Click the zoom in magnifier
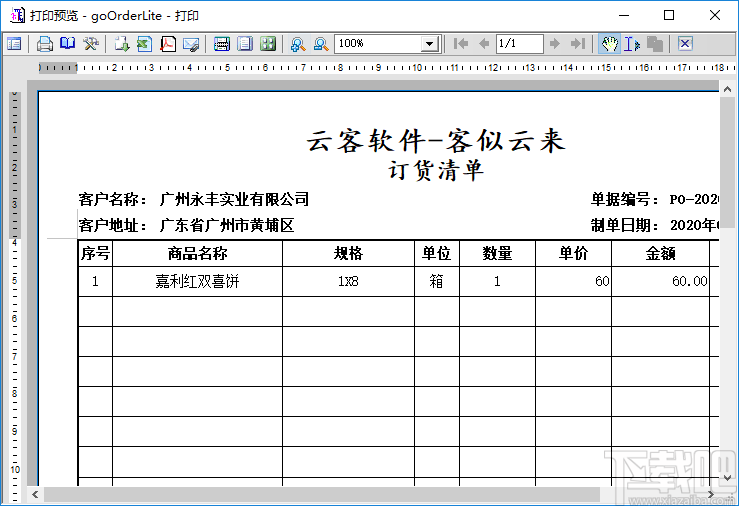The height and width of the screenshot is (506, 739). (x=298, y=44)
